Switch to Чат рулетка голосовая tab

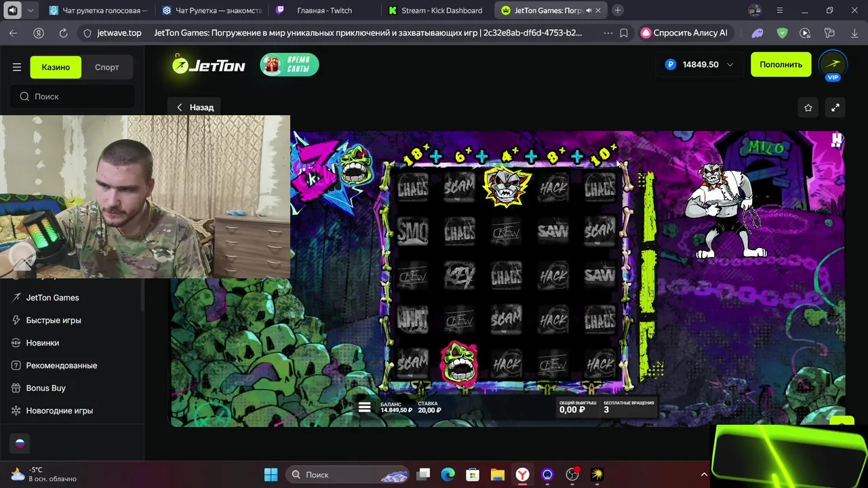tap(98, 10)
